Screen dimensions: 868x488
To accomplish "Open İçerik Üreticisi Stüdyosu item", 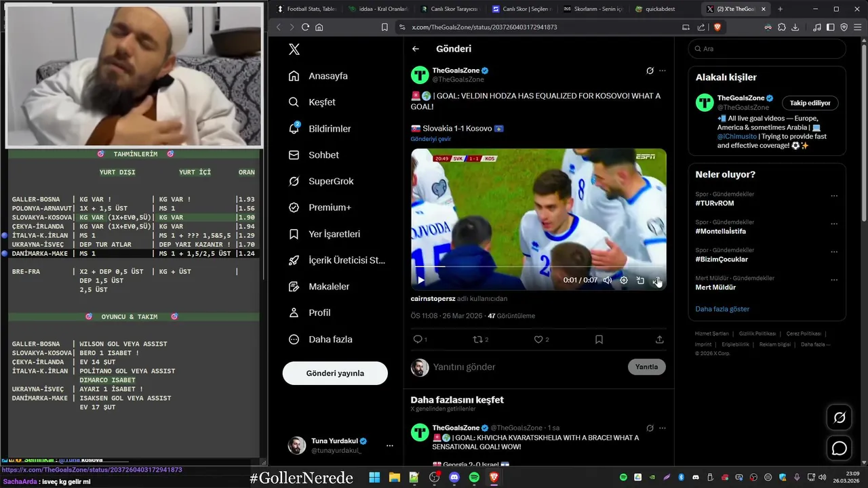I will click(336, 260).
